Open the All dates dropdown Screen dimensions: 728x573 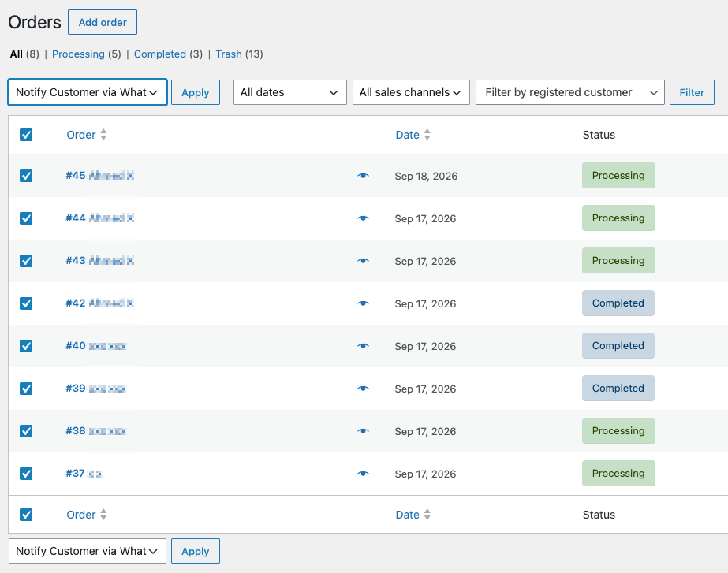click(x=289, y=92)
